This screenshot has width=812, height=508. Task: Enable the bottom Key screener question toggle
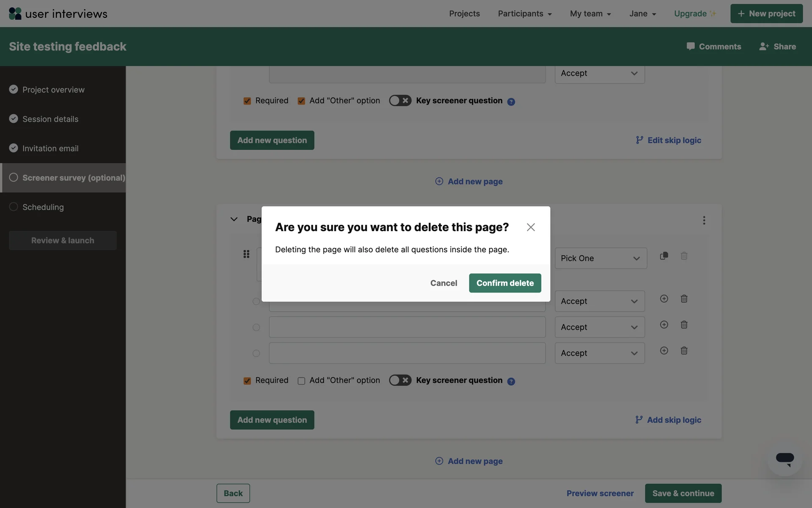400,380
